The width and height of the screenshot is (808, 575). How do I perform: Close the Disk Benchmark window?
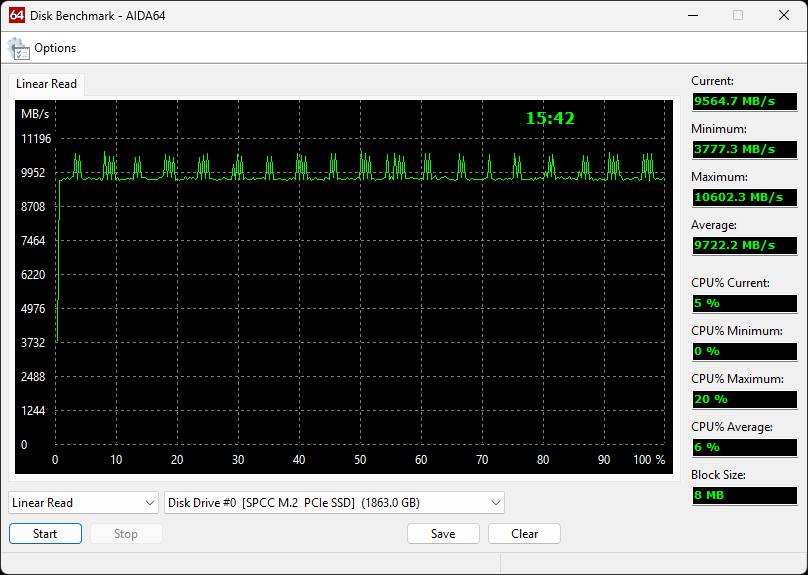(784, 15)
